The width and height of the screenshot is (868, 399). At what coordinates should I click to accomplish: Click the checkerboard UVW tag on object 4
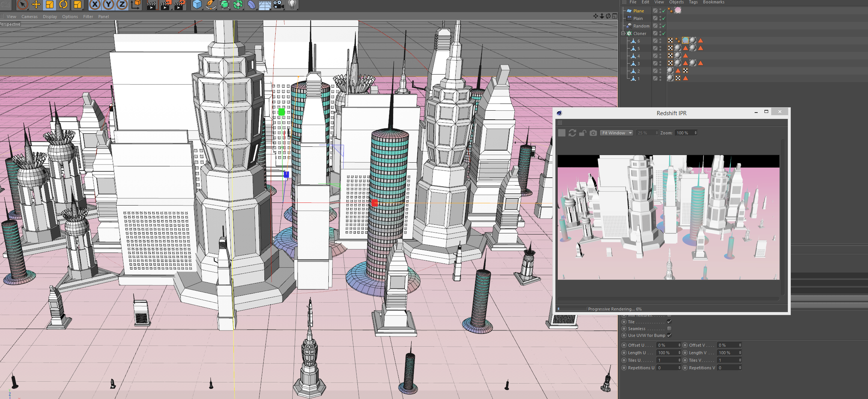point(670,56)
